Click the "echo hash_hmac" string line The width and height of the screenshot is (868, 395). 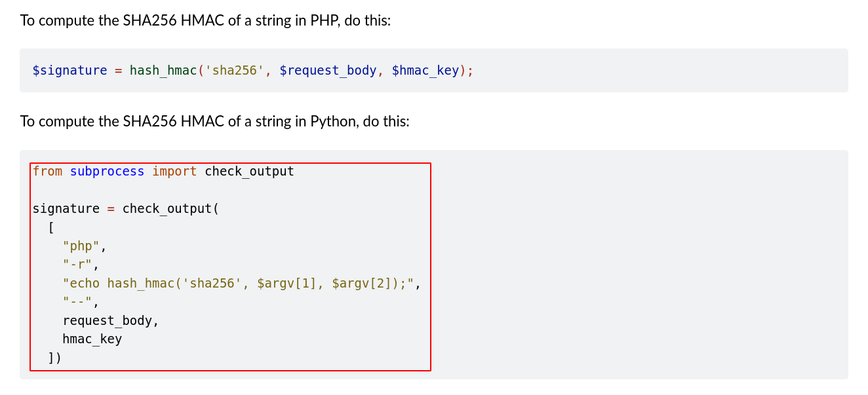pyautogui.click(x=238, y=284)
